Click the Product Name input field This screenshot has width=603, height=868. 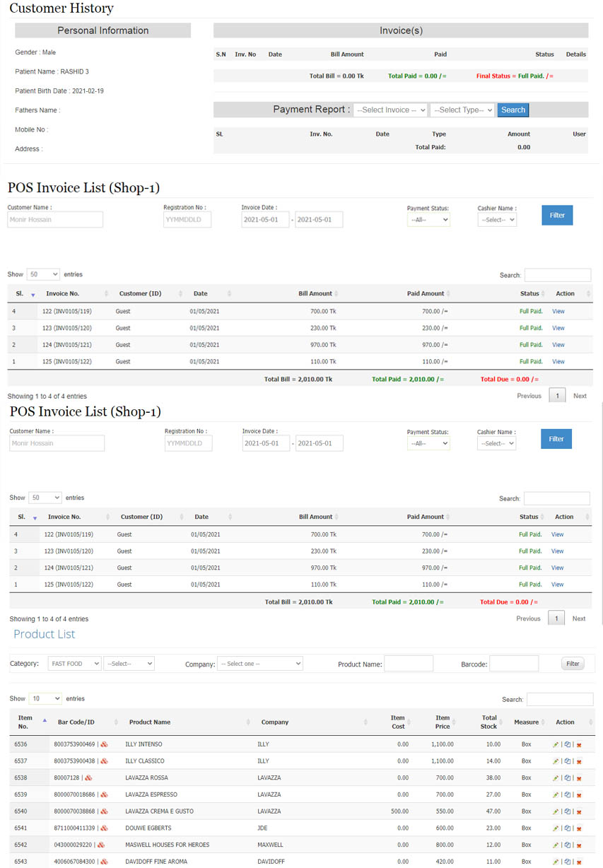click(x=408, y=664)
